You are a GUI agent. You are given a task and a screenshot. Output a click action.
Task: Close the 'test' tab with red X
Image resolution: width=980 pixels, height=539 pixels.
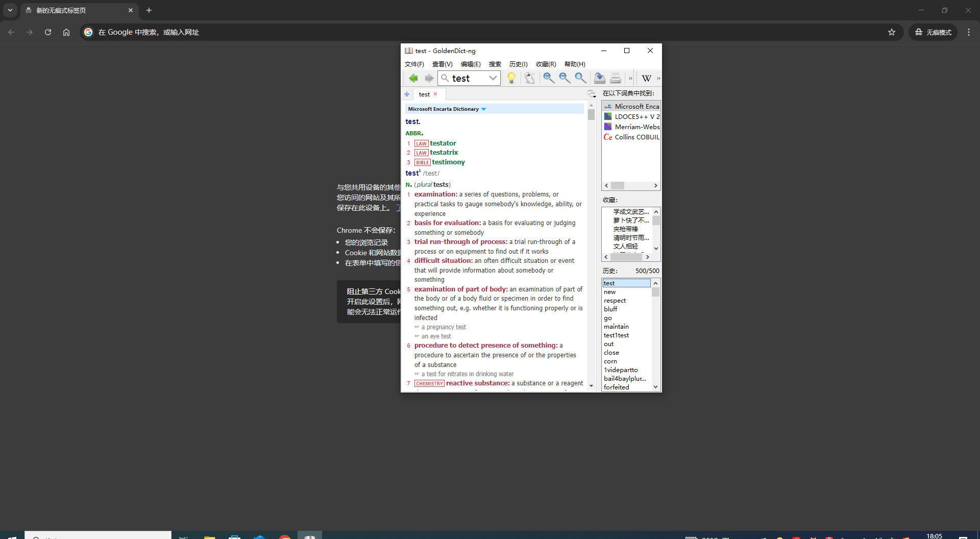435,94
